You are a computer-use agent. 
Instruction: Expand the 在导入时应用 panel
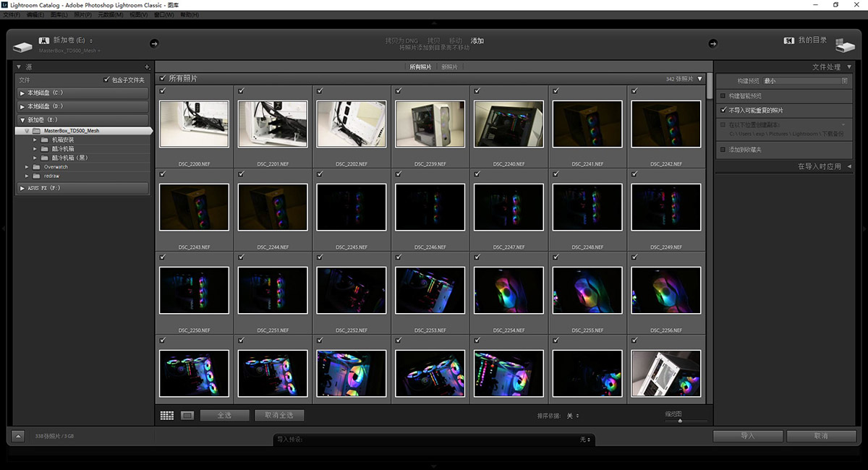(x=848, y=166)
